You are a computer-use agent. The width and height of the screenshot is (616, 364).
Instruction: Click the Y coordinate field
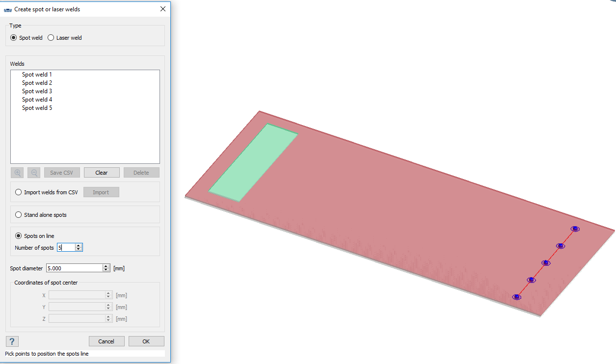77,307
